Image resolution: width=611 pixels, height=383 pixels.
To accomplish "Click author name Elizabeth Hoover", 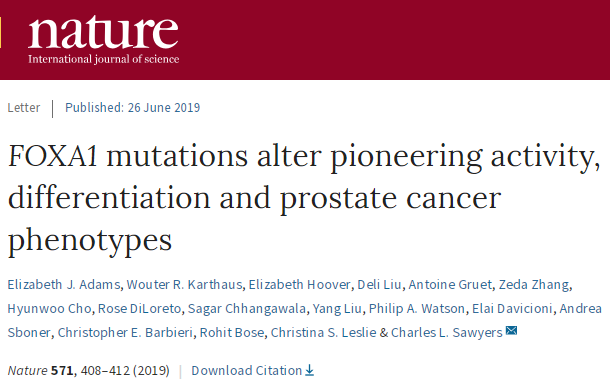I will (300, 284).
